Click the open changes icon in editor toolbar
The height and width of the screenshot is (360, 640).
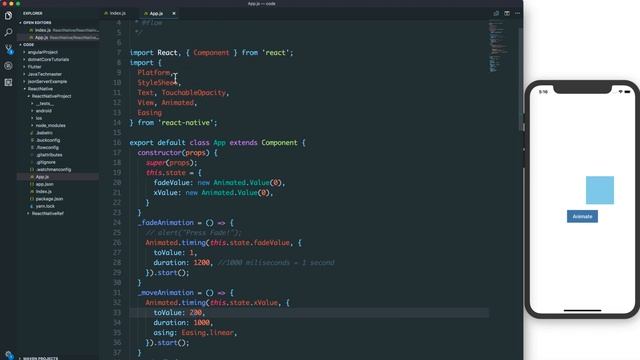point(496,13)
